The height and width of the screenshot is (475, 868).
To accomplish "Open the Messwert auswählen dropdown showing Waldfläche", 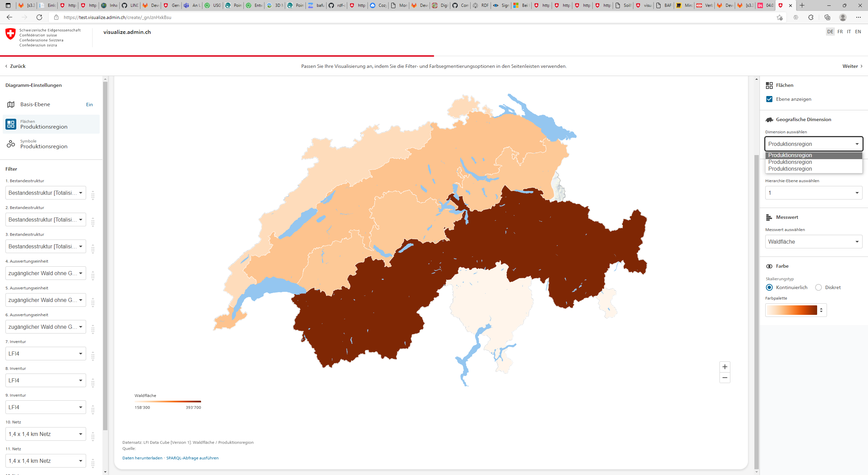I will pyautogui.click(x=813, y=242).
